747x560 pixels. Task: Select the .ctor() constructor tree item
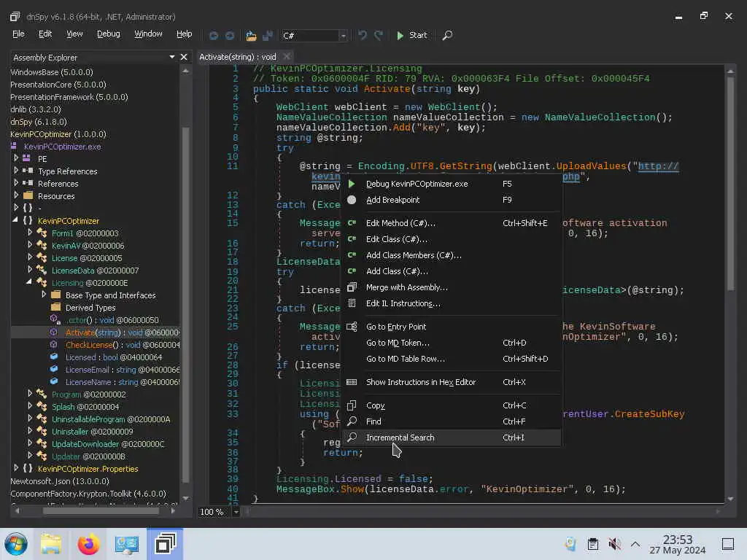(x=112, y=320)
